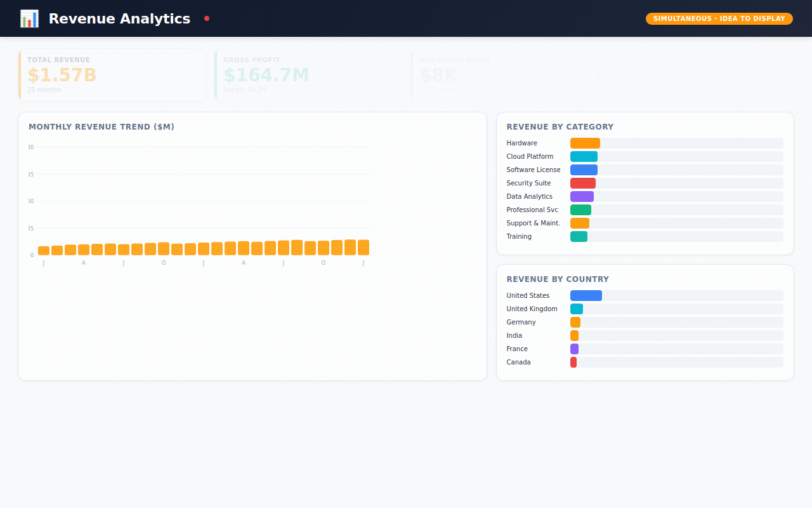Click the Simultaneous Idea to Display badge
Screen dimensions: 812x508
point(719,18)
